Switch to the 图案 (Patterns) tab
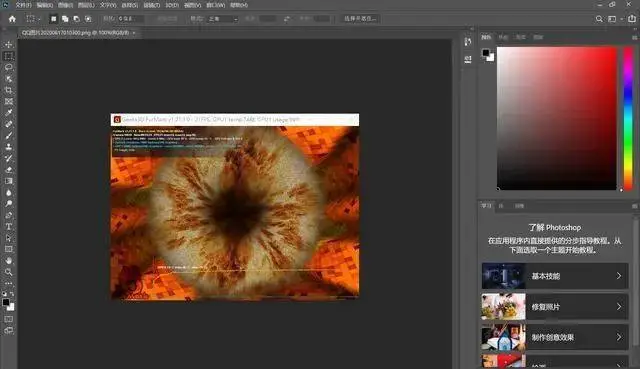Screen dimensions: 640x369 (x=538, y=37)
